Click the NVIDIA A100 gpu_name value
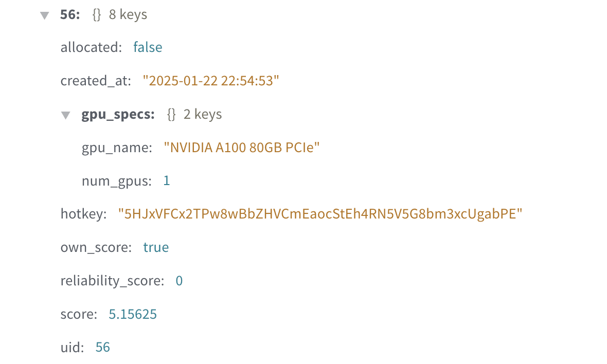Image resolution: width=607 pixels, height=364 pixels. pyautogui.click(x=242, y=148)
